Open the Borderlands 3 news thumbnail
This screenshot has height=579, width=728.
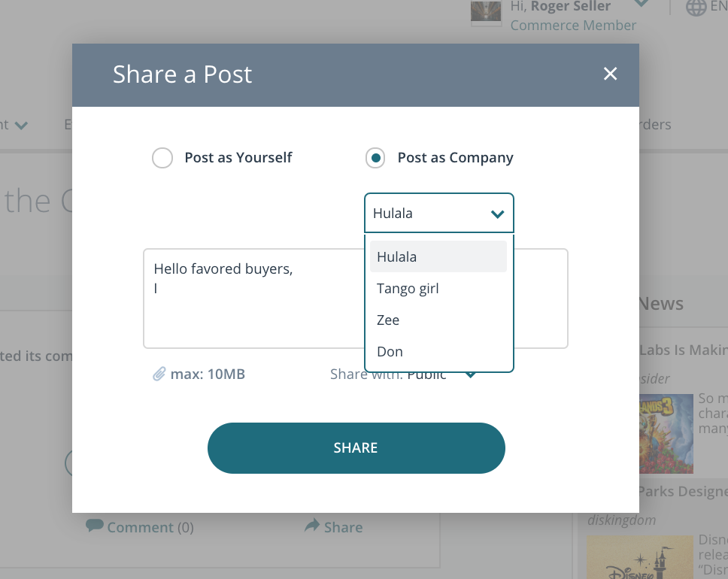coord(666,434)
